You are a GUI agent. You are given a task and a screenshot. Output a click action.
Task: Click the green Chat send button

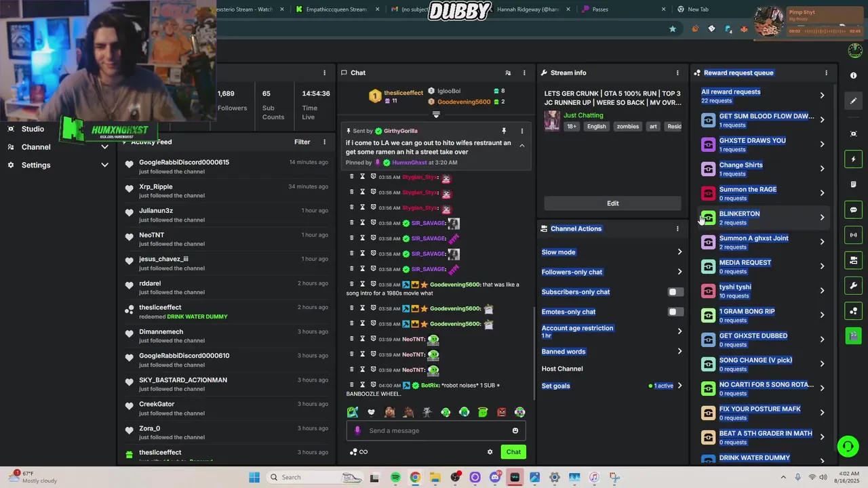point(513,452)
